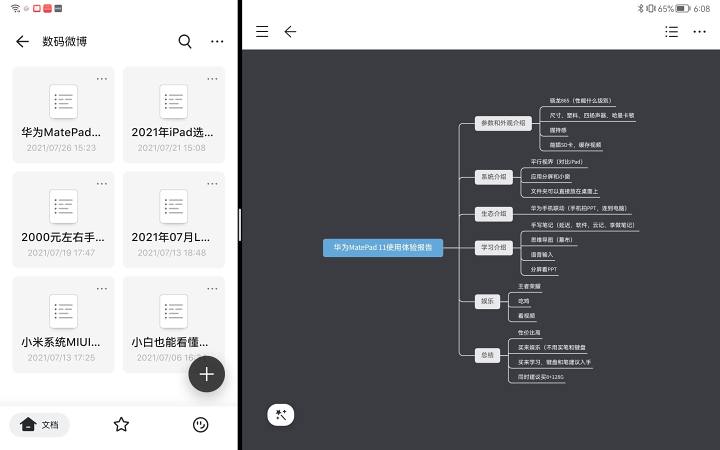The width and height of the screenshot is (720, 450).
Task: Select the 手写笔记 leaf node
Action: pyautogui.click(x=582, y=225)
